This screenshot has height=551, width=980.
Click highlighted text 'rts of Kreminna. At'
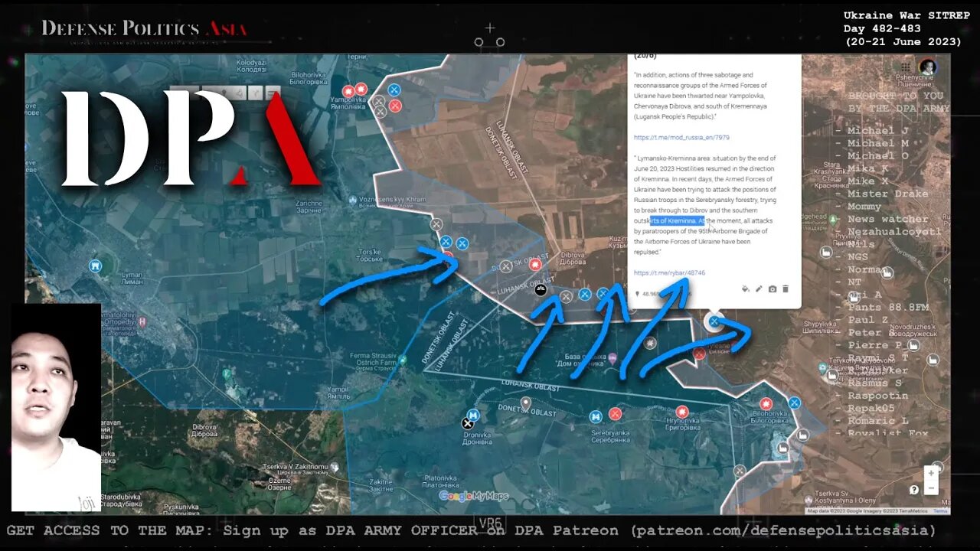pyautogui.click(x=677, y=220)
